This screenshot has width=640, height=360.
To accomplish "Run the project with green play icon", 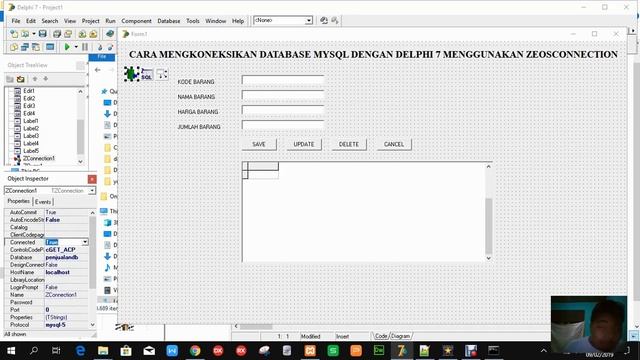I will coord(67,47).
